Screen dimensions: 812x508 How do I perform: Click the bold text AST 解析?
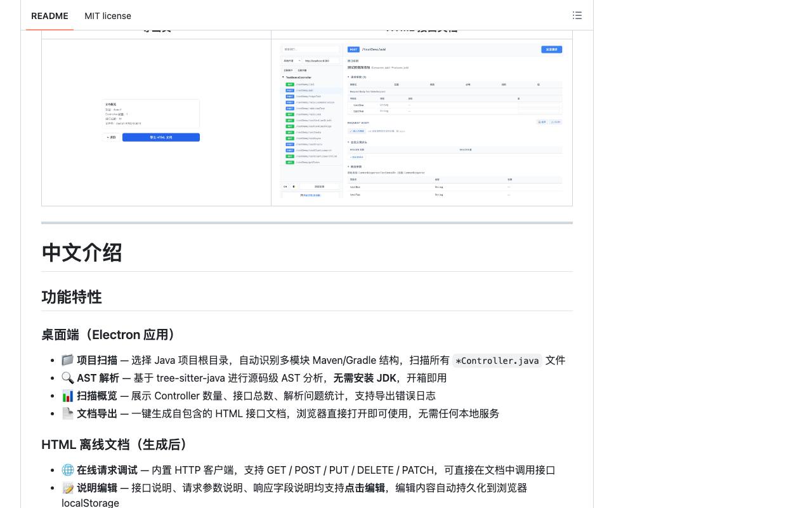(x=98, y=378)
